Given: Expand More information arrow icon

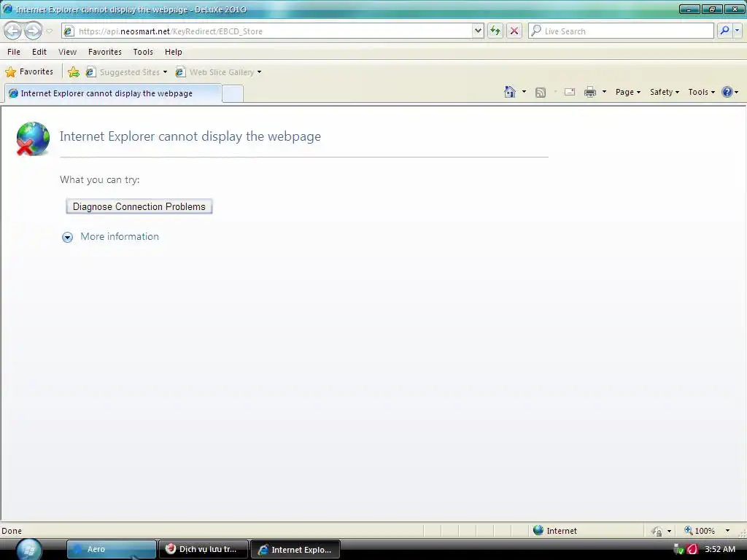Looking at the screenshot, I should tap(68, 237).
